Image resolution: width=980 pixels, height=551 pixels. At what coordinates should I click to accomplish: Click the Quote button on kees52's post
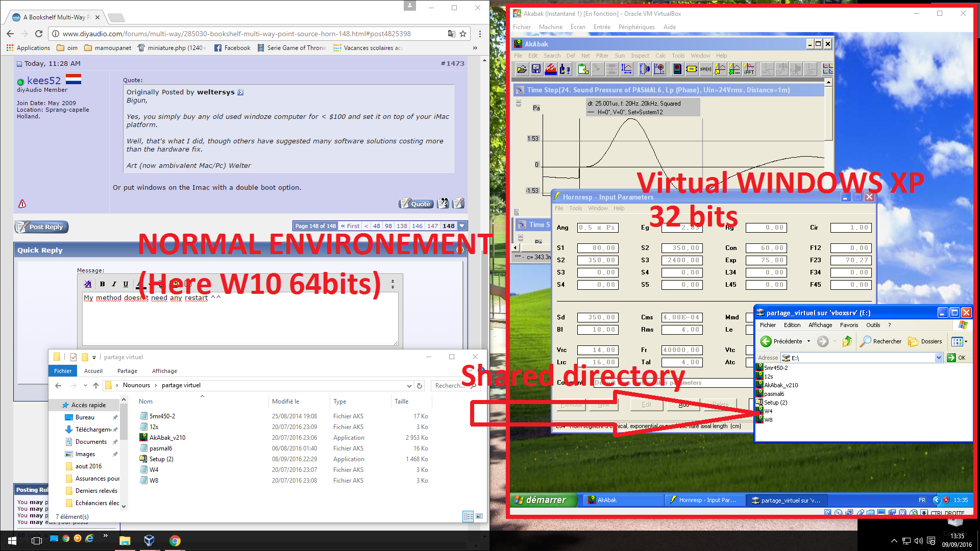[416, 203]
